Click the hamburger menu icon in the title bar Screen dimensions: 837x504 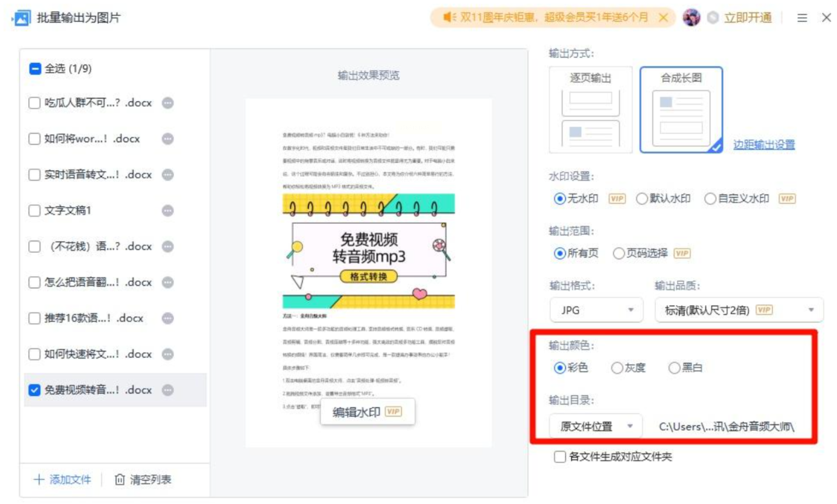[802, 18]
